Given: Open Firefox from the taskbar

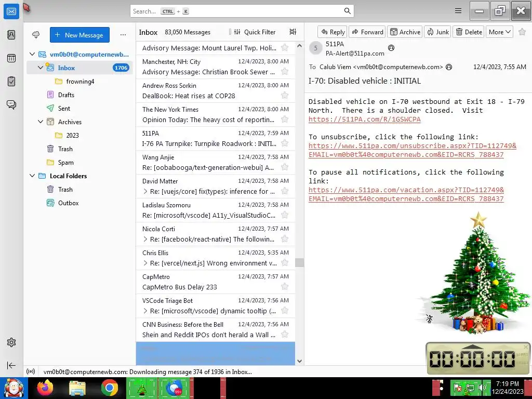Looking at the screenshot, I should click(x=45, y=388).
